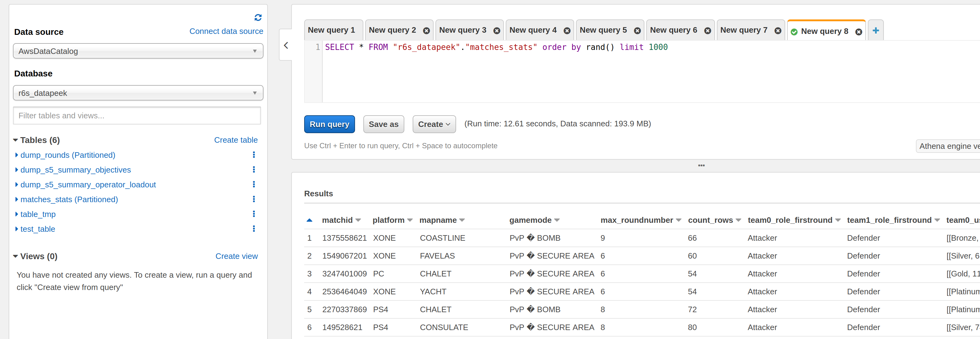The image size is (980, 339).
Task: Open the Data source dropdown AwsDataCatalog
Action: coord(138,51)
